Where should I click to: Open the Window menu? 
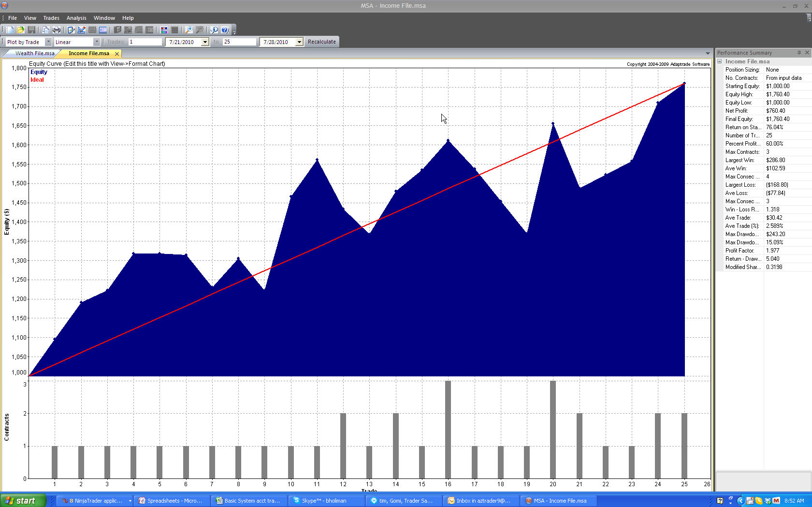pos(104,18)
